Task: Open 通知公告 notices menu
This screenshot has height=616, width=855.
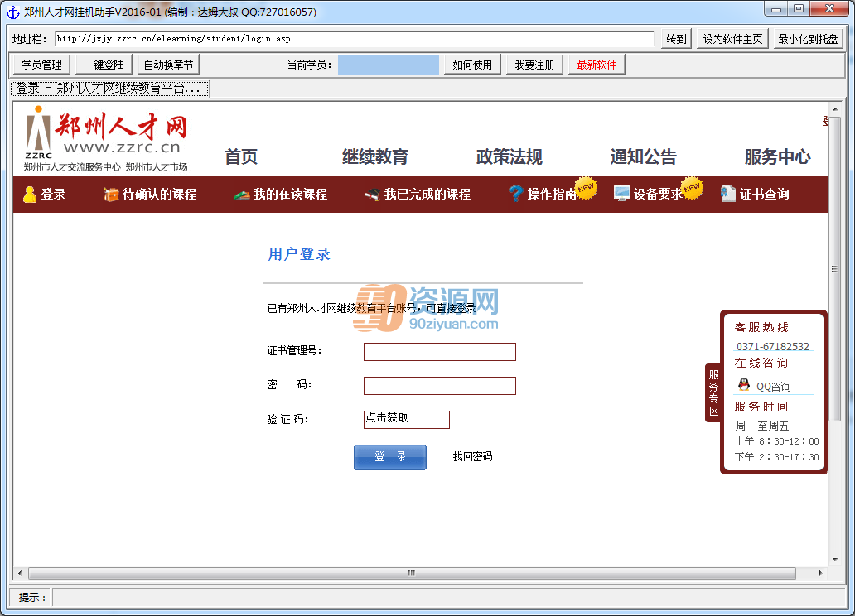Action: pos(644,156)
